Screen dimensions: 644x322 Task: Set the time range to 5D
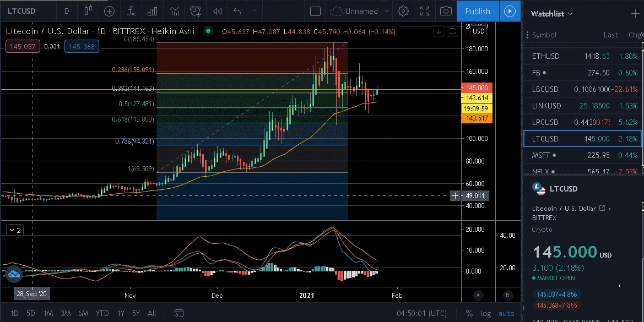pyautogui.click(x=31, y=313)
